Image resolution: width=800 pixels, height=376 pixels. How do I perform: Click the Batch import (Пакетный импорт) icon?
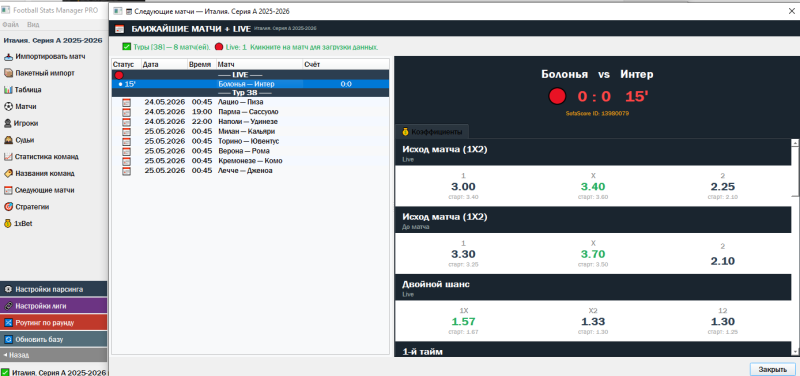(8, 73)
